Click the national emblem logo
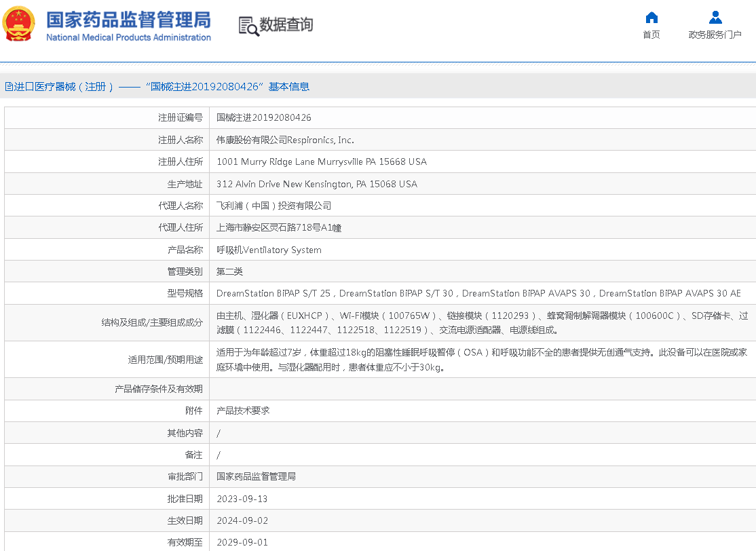This screenshot has width=756, height=551. point(20,24)
